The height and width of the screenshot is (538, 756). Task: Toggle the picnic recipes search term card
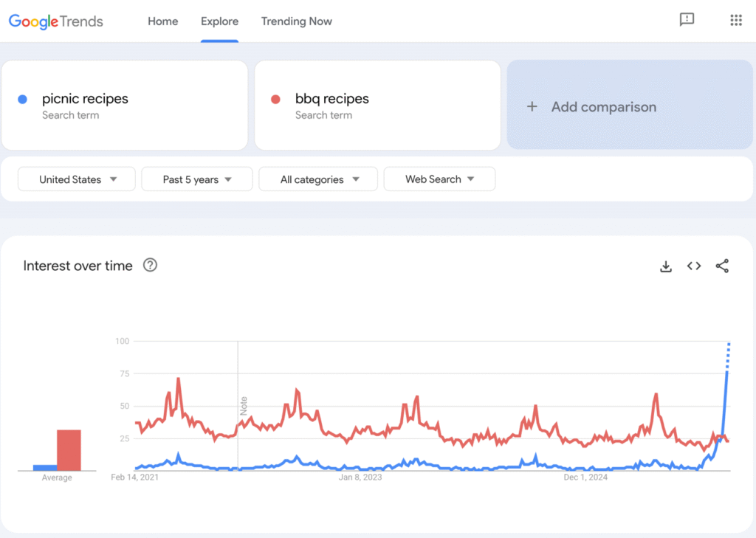(124, 105)
